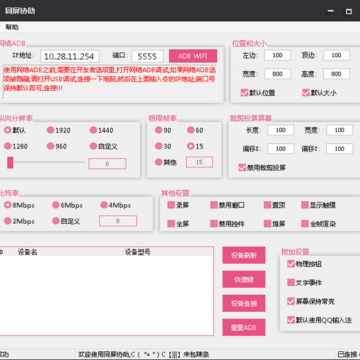
Task: Select the 默认 resolution radio button
Action: tap(7, 130)
